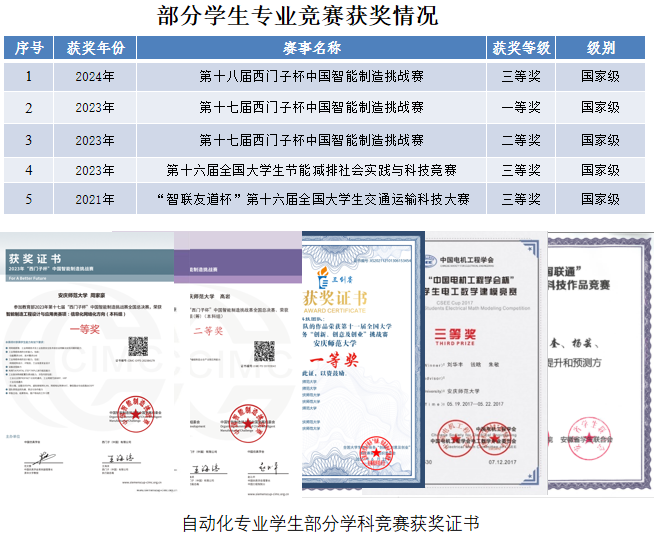Select the 序号 column header
The image size is (666, 541).
(29, 47)
